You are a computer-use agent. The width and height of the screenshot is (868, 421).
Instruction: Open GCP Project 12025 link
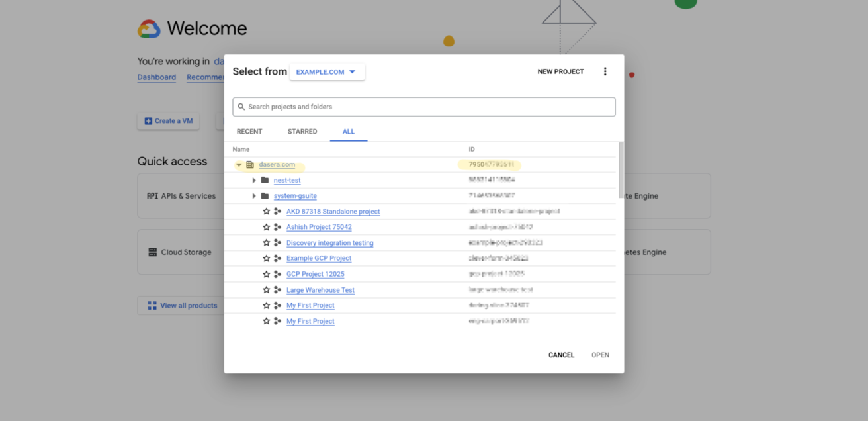coord(315,274)
